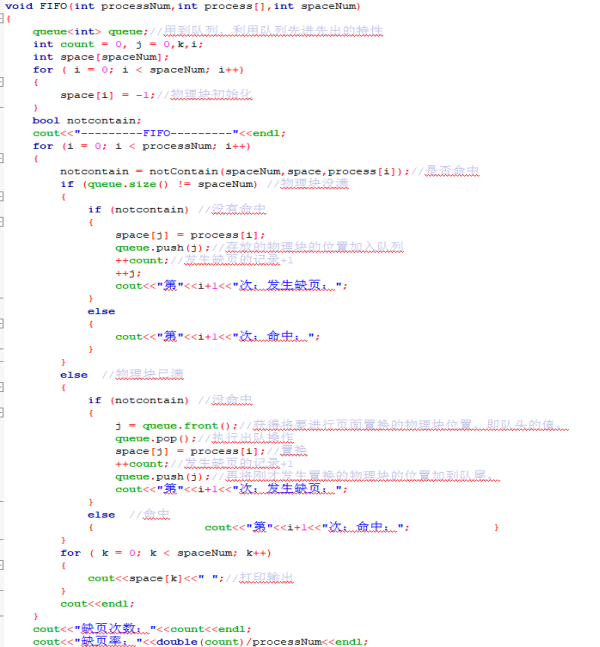Click the comment //存放的物理块的位置加入队列
The height and width of the screenshot is (647, 600).
(x=308, y=247)
